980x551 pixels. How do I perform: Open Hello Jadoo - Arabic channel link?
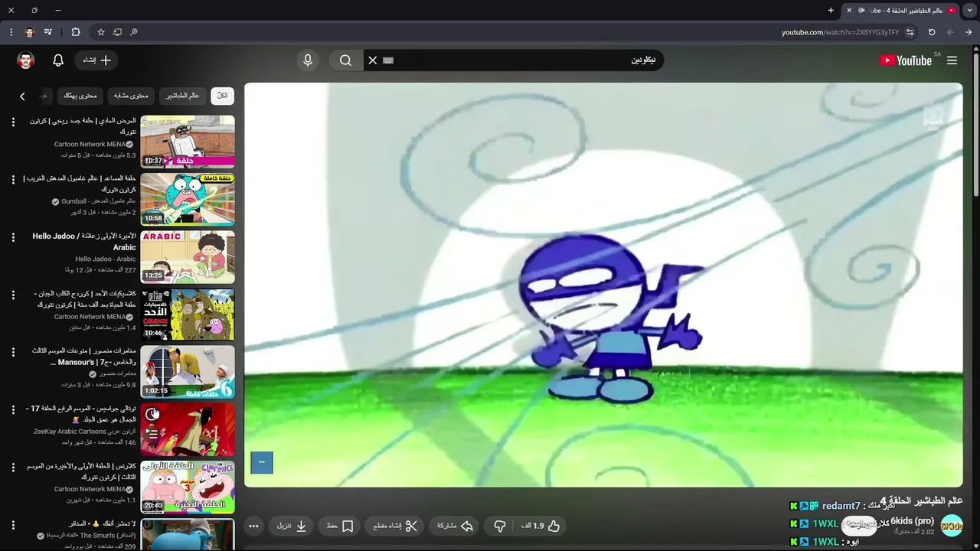(x=106, y=259)
